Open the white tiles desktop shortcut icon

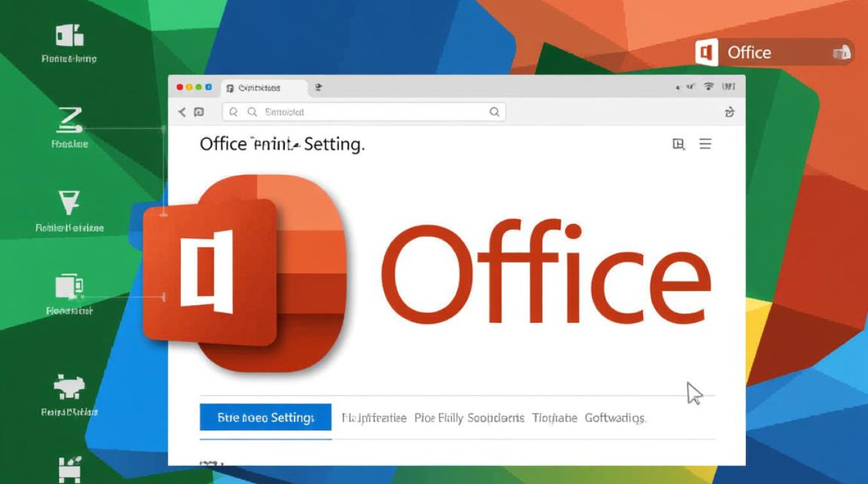[69, 35]
